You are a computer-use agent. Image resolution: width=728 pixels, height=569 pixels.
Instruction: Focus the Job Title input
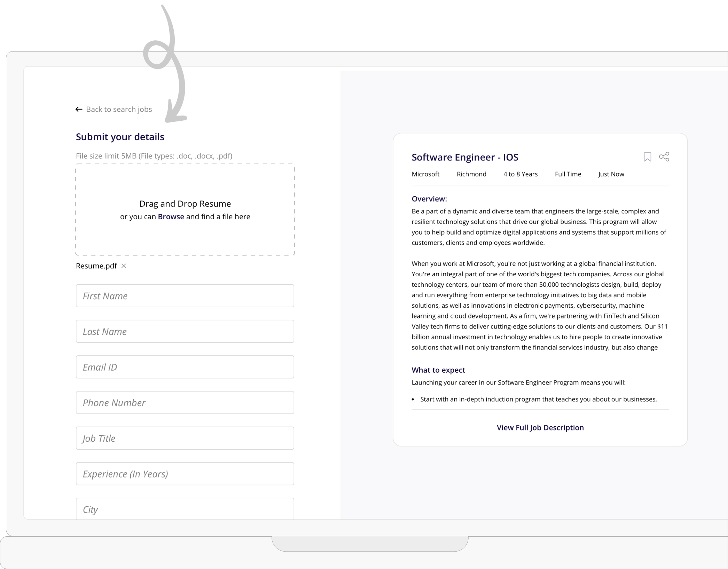pyautogui.click(x=185, y=438)
